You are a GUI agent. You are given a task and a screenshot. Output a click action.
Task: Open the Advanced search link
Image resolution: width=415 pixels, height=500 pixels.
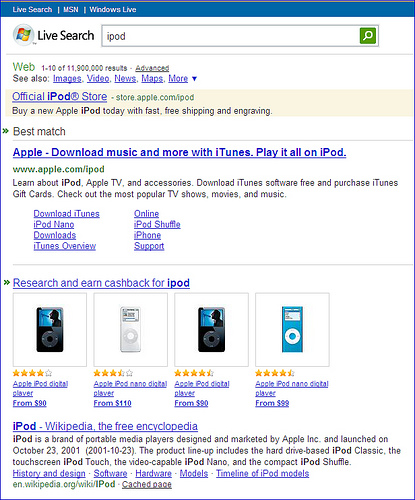[x=152, y=68]
